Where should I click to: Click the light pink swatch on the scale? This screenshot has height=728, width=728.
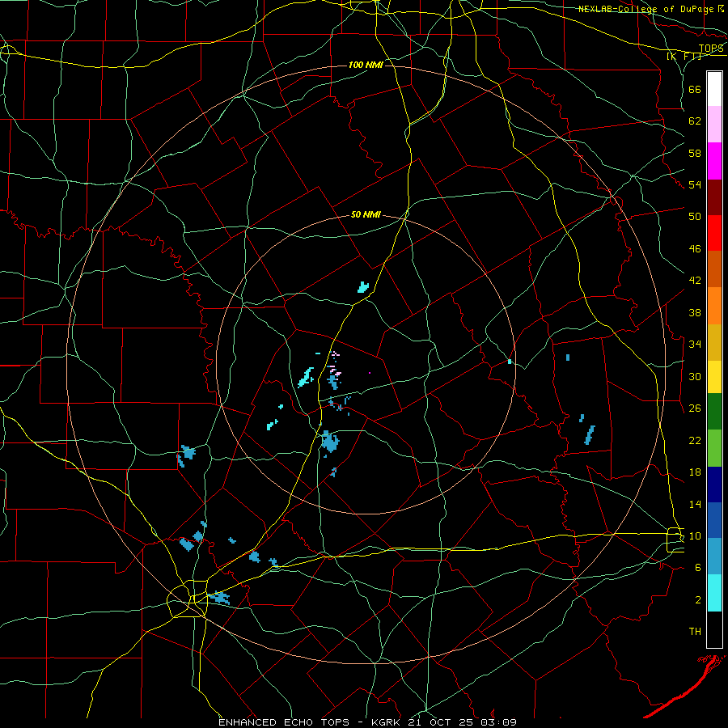tap(714, 125)
